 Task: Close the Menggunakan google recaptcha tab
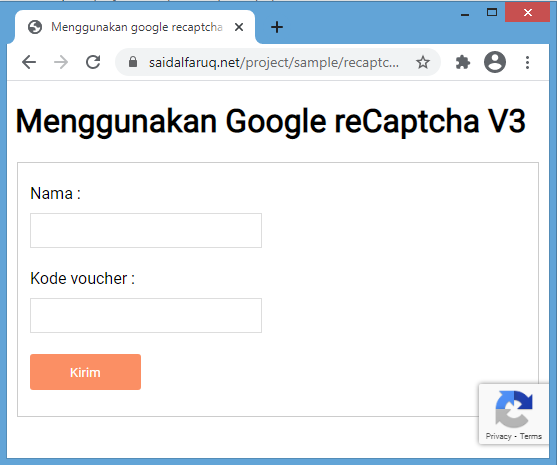[x=239, y=27]
